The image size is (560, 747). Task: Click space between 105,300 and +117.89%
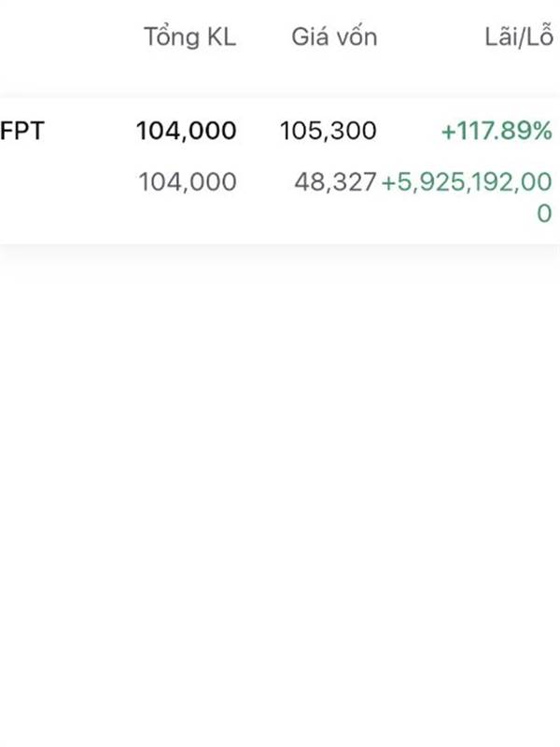408,131
